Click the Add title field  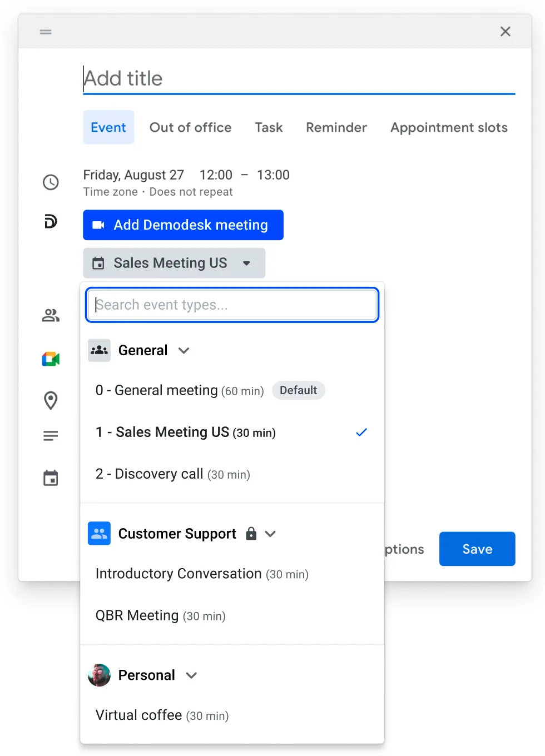coord(299,78)
